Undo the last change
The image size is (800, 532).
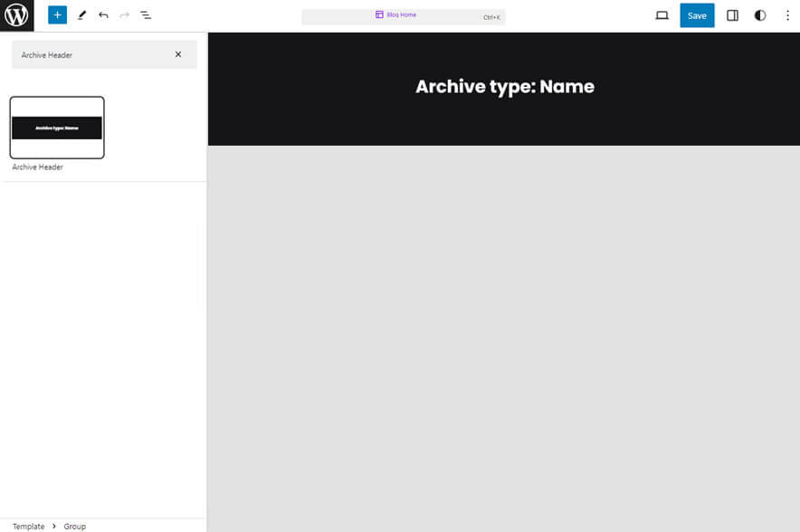pyautogui.click(x=102, y=15)
